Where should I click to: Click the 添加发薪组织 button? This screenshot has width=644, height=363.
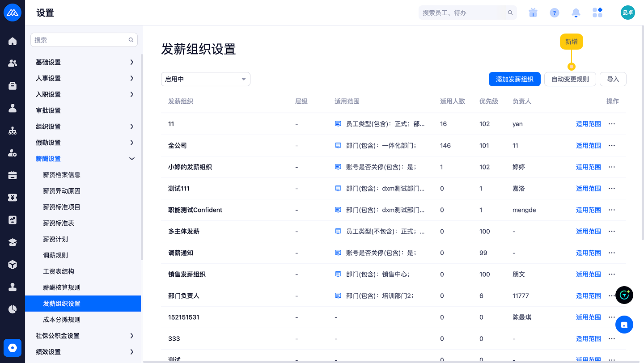514,79
